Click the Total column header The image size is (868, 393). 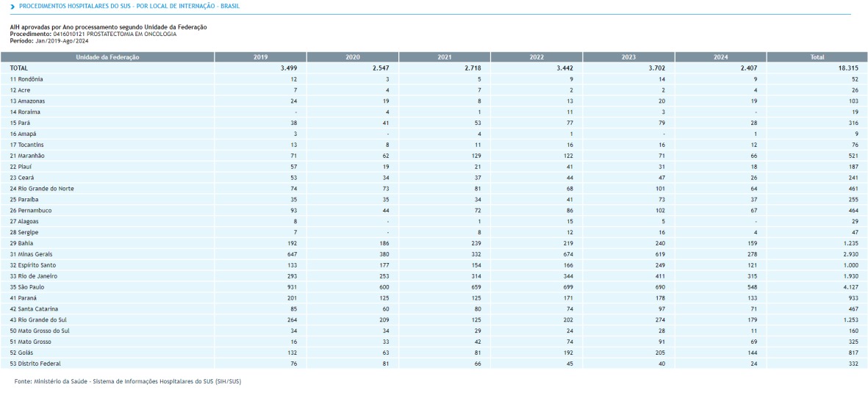click(x=817, y=57)
